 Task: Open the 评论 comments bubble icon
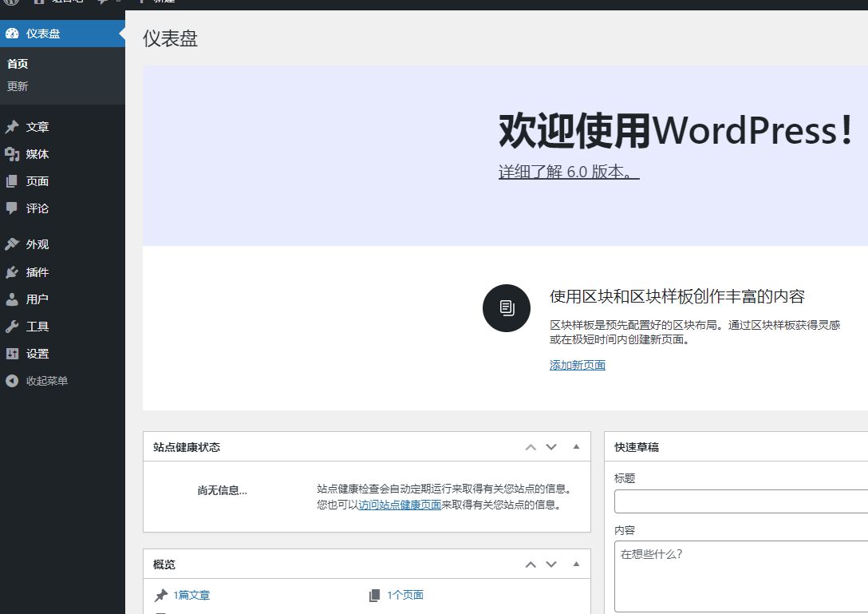click(12, 208)
